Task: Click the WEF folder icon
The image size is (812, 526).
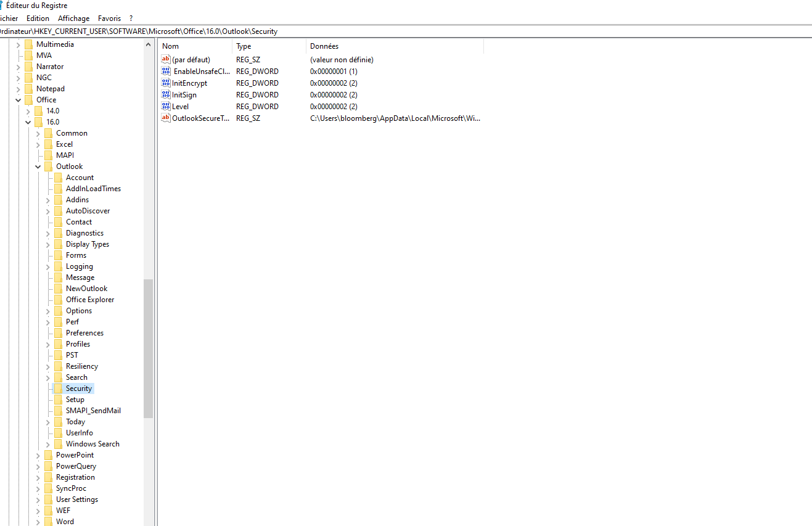Action: [48, 511]
